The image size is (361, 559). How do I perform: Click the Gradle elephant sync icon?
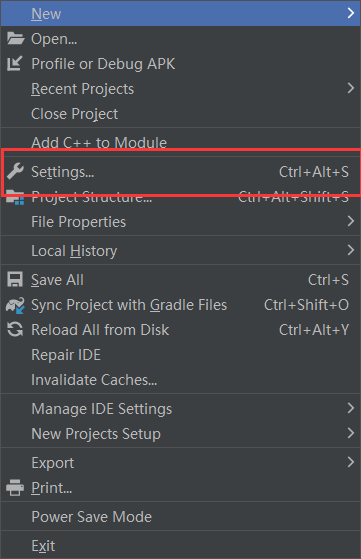15,305
